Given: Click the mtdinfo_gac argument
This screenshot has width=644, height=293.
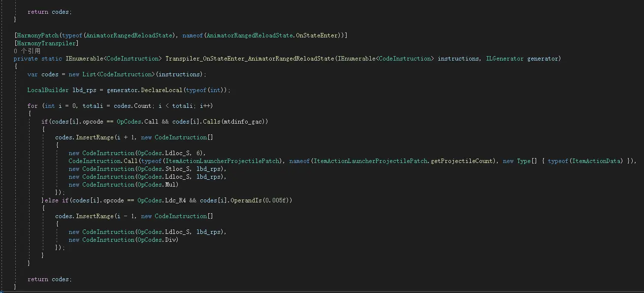Looking at the screenshot, I should (244, 122).
